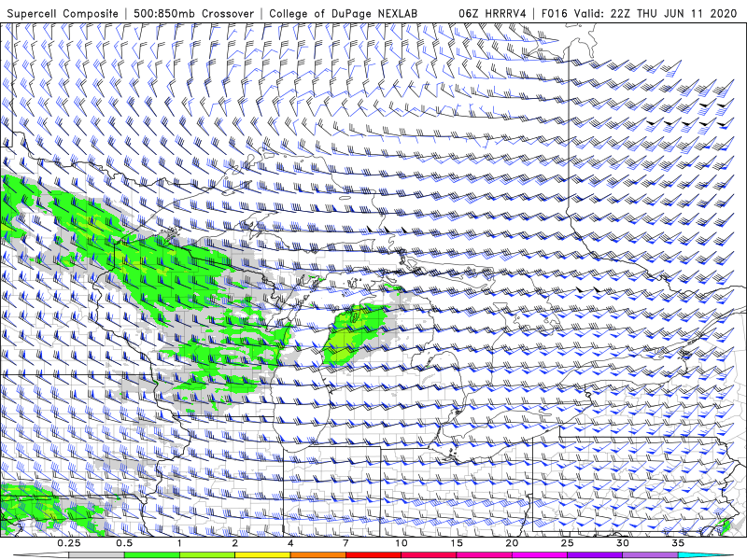This screenshot has width=747, height=560.
Task: Select the red color bar segment
Action: (x=373, y=555)
